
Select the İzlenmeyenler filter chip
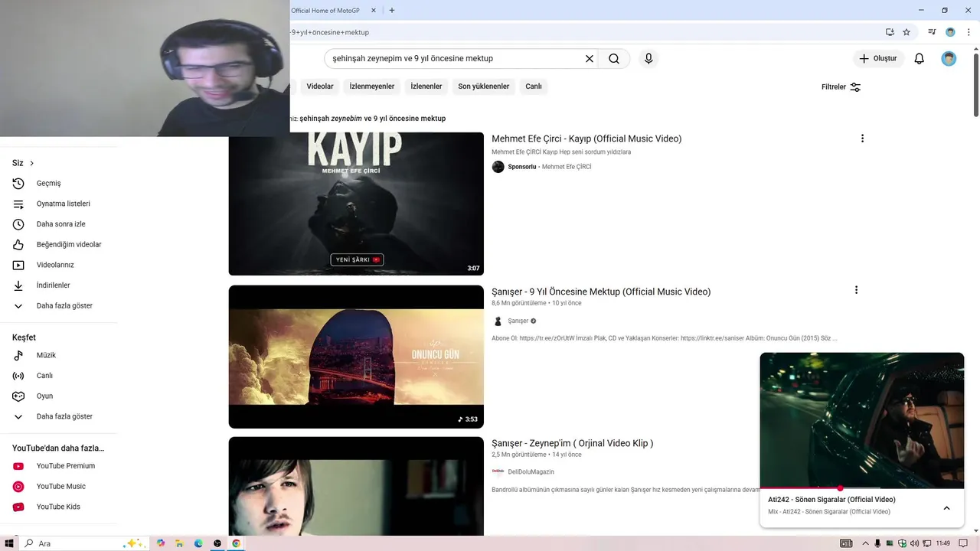coord(372,86)
